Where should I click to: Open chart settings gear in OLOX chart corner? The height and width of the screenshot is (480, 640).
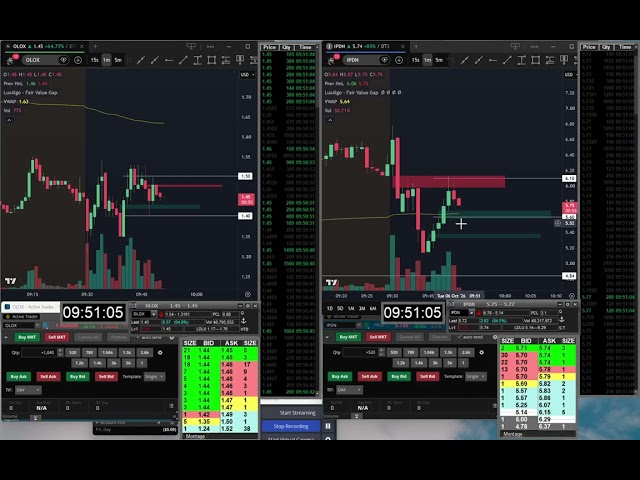pos(248,294)
